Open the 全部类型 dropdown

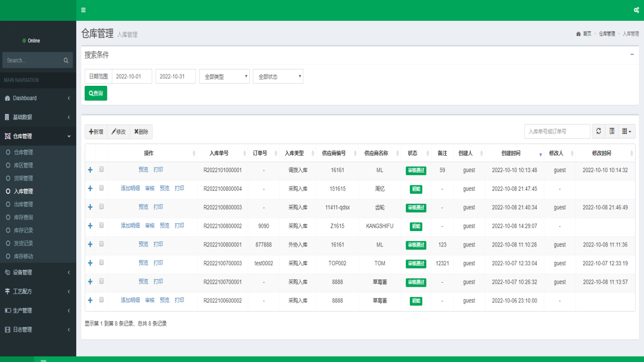[224, 76]
